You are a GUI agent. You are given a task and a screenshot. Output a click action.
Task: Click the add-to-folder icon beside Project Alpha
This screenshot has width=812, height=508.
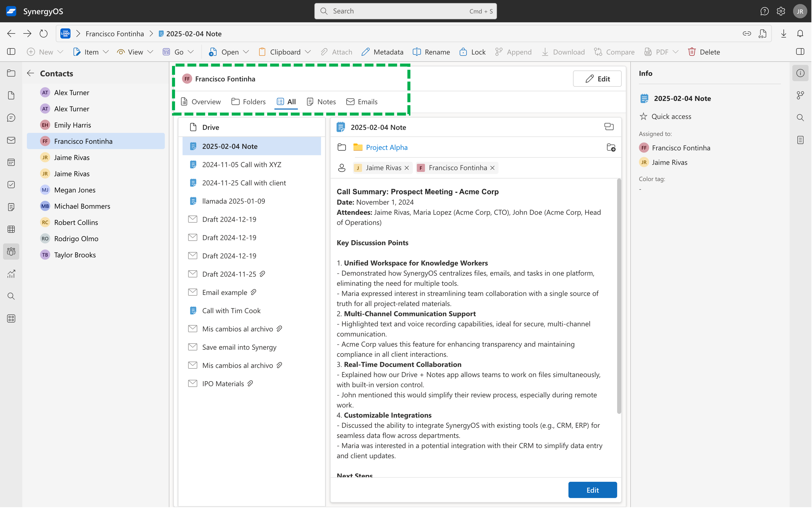611,147
